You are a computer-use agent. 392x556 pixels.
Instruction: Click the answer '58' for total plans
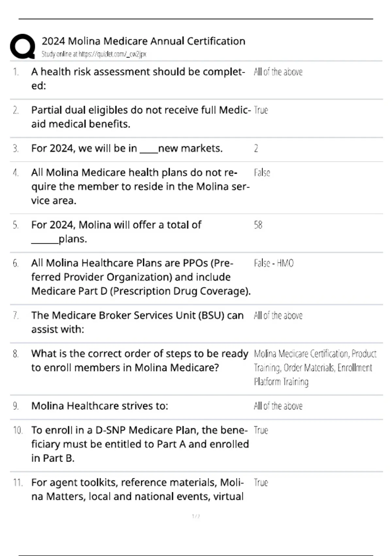[258, 225]
